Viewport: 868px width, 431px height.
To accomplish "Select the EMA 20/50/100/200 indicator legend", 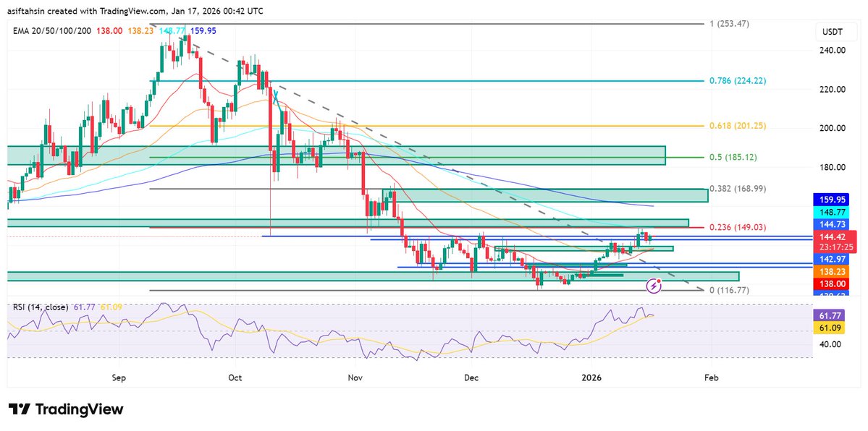I will (52, 30).
